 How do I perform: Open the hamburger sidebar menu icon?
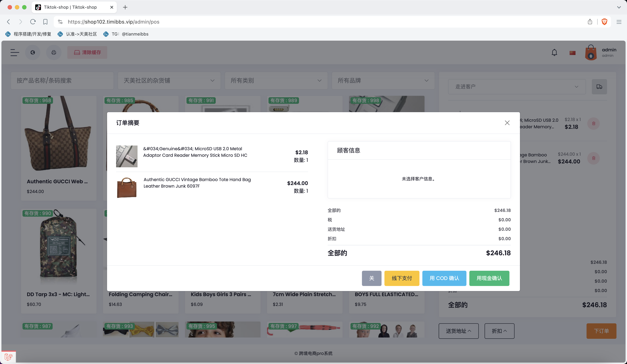pyautogui.click(x=15, y=52)
